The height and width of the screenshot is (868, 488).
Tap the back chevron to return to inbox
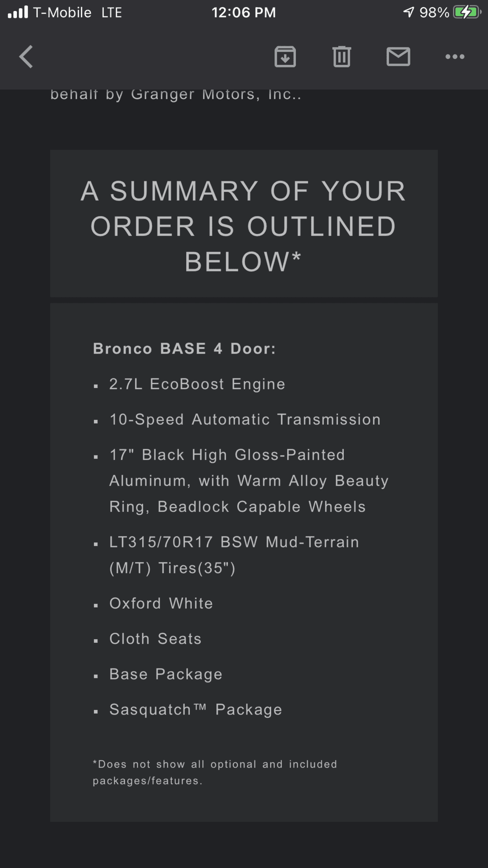pyautogui.click(x=26, y=57)
